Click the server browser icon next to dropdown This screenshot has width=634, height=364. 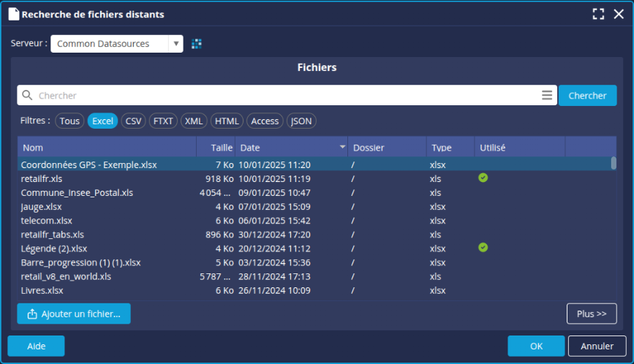point(196,44)
